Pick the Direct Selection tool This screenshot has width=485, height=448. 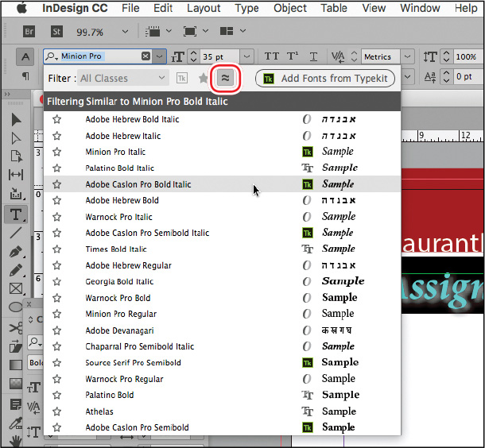[16, 138]
